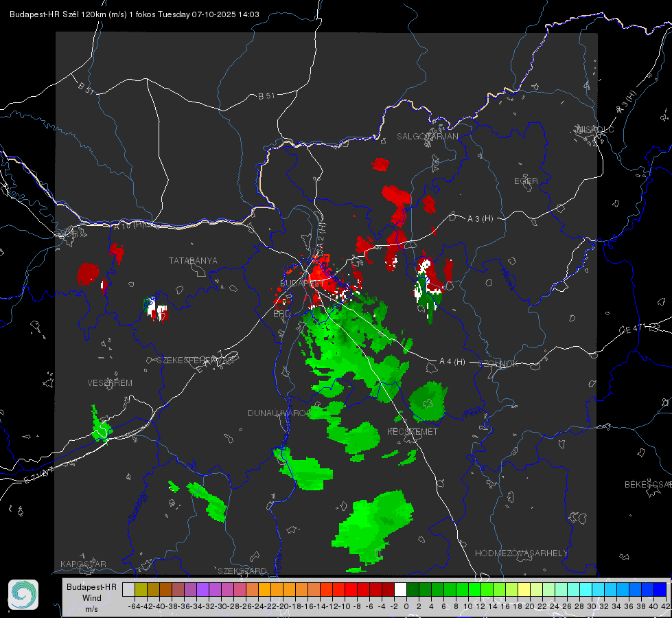The height and width of the screenshot is (618, 672).
Task: Click the VESZPREM city label
Action: tap(110, 383)
